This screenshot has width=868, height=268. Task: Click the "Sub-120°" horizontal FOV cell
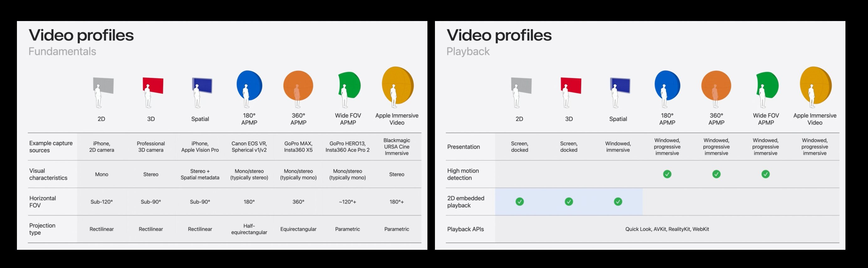[102, 201]
